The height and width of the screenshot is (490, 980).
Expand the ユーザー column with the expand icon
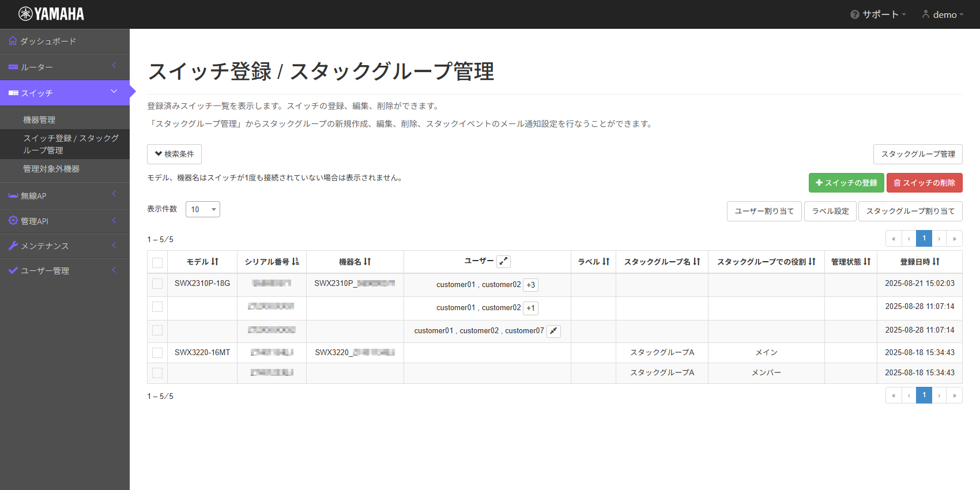coord(503,261)
